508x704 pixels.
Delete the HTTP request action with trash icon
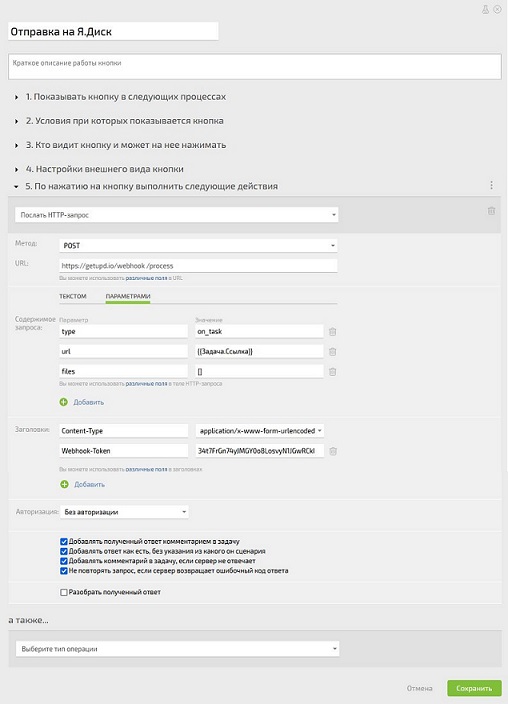(x=491, y=211)
